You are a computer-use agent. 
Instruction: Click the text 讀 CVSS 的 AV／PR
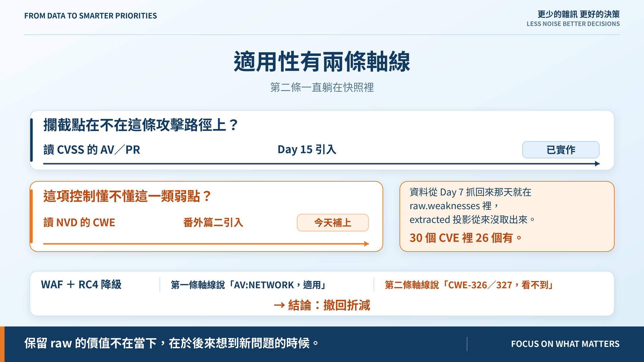[92, 149]
